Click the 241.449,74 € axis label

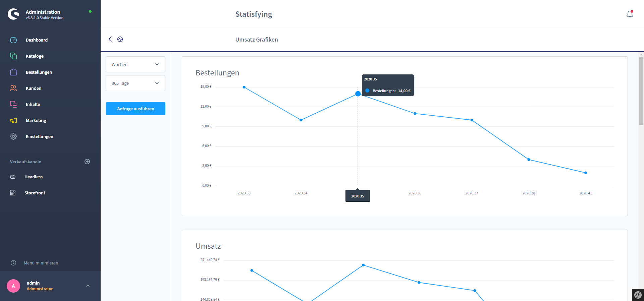click(x=210, y=260)
